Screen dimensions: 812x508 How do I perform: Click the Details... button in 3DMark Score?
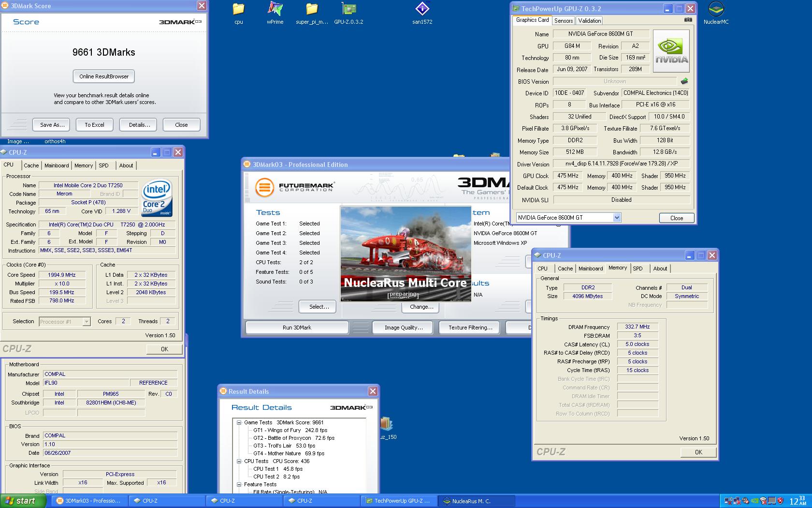click(x=139, y=125)
